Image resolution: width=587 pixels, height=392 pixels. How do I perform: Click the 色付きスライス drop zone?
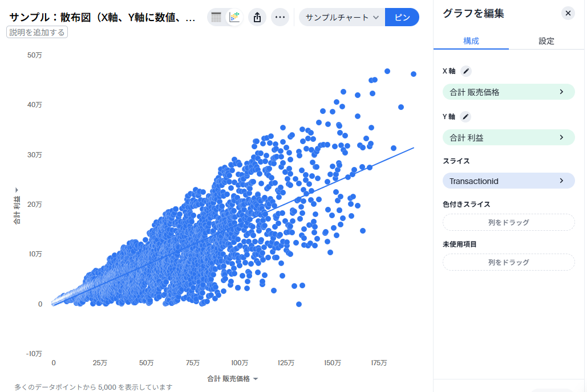coord(508,222)
